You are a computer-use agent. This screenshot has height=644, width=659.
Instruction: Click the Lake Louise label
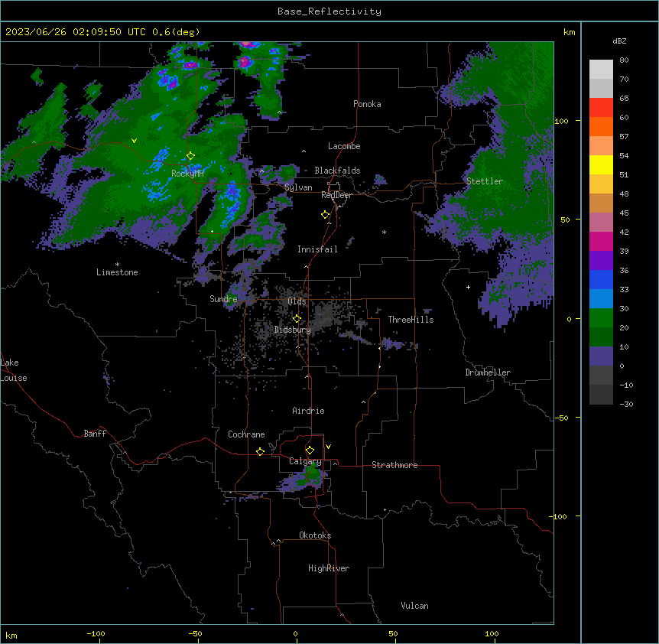[14, 370]
